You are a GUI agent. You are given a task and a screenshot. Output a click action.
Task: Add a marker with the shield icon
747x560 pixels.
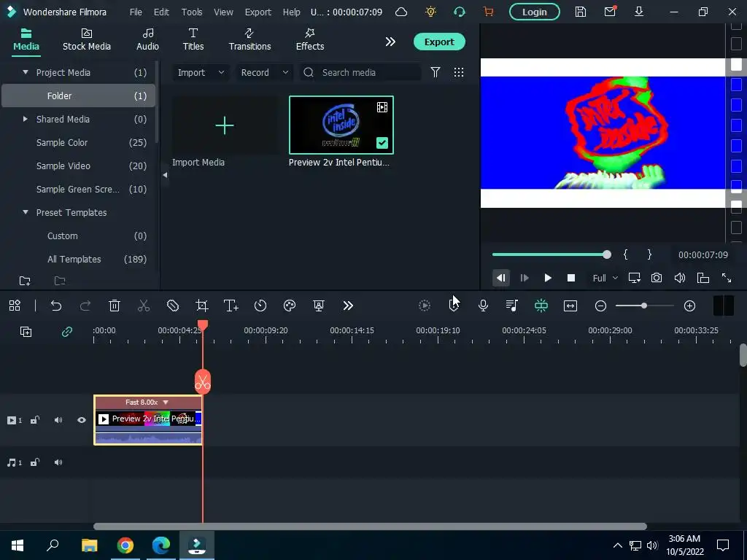[x=454, y=306]
